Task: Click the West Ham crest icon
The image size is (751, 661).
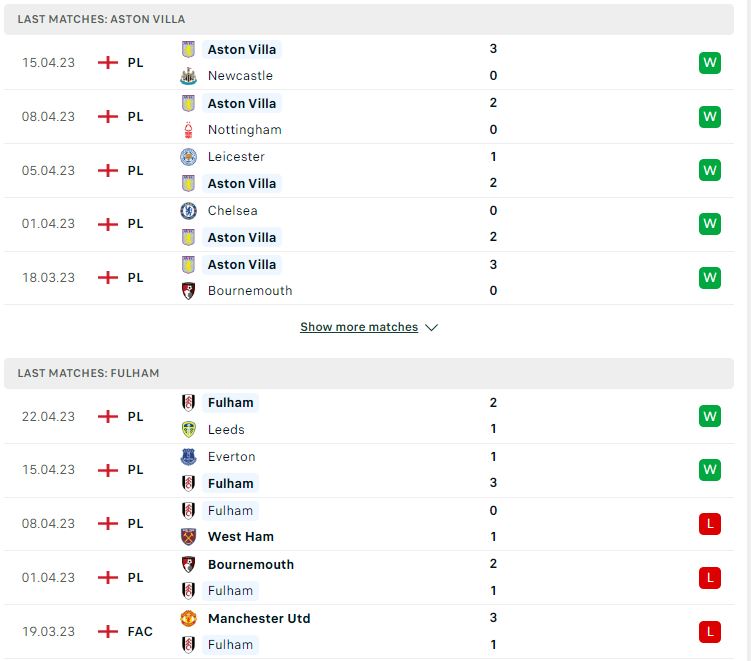Action: pyautogui.click(x=188, y=537)
